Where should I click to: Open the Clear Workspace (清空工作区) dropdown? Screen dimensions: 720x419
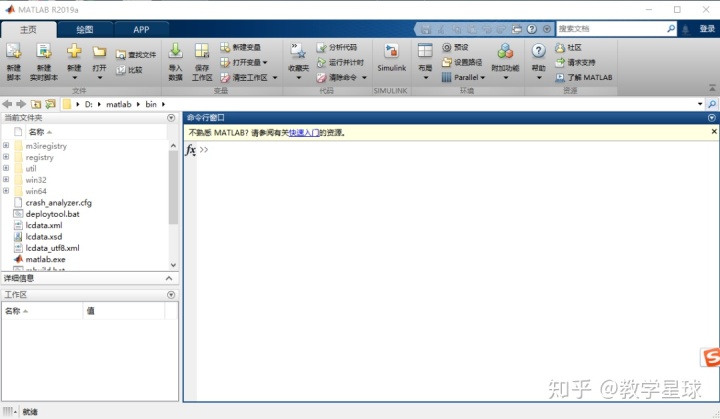pyautogui.click(x=275, y=78)
